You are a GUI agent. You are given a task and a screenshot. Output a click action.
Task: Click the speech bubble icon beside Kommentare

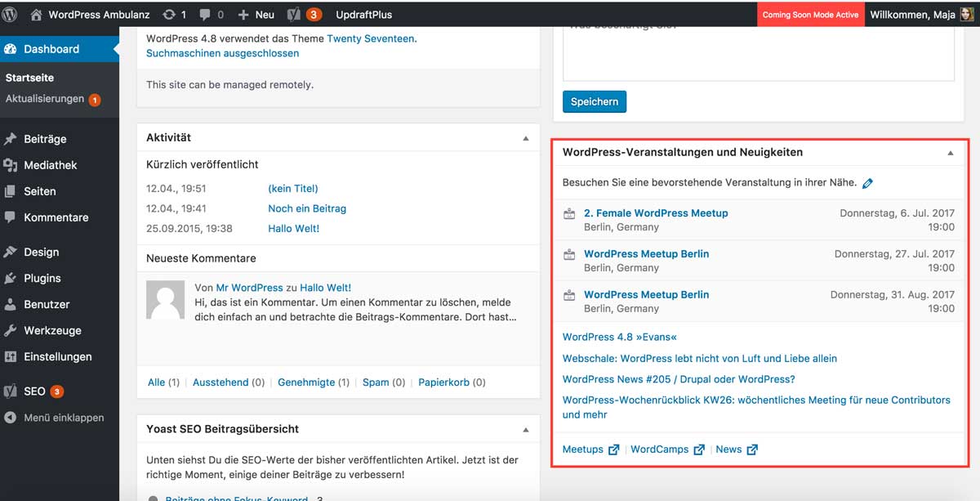pos(11,217)
